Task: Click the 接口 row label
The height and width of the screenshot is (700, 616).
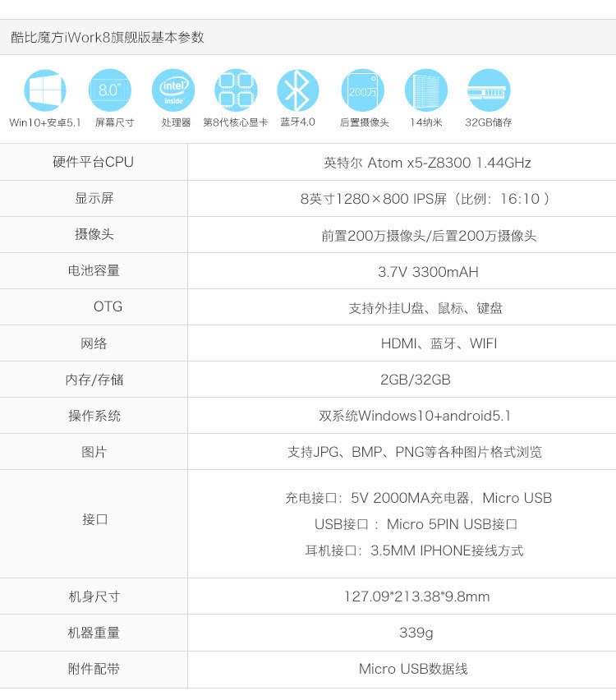Action: [94, 519]
